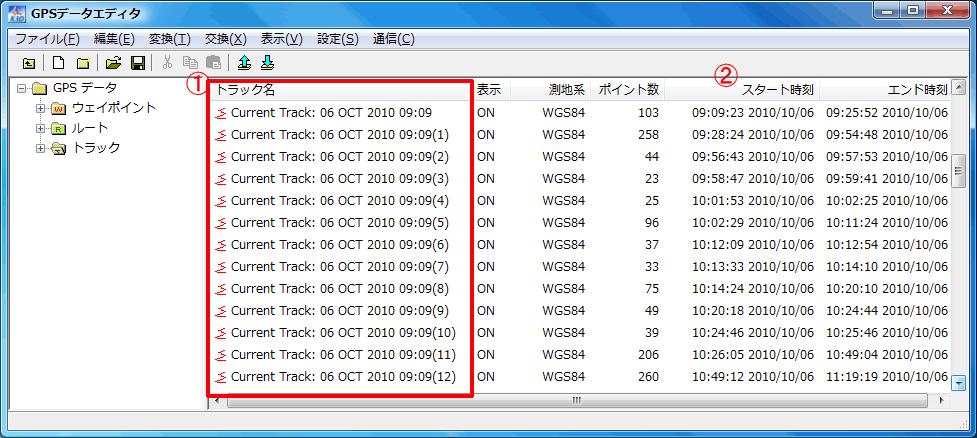This screenshot has height=438, width=977.
Task: Click the new folder toolbar icon
Action: (x=83, y=64)
